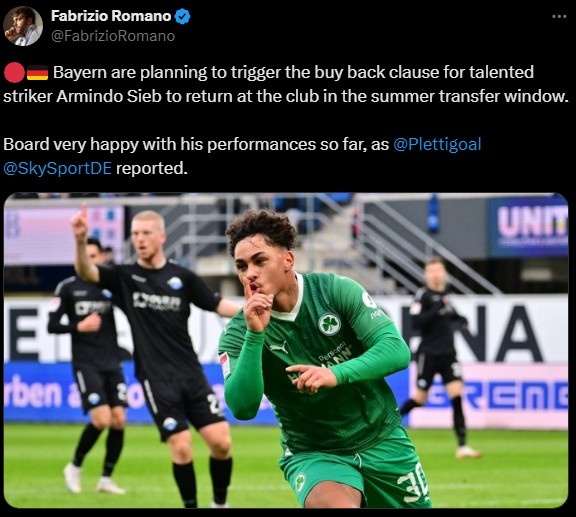Click the blue verified checkmark badge
This screenshot has width=576, height=517.
[182, 17]
